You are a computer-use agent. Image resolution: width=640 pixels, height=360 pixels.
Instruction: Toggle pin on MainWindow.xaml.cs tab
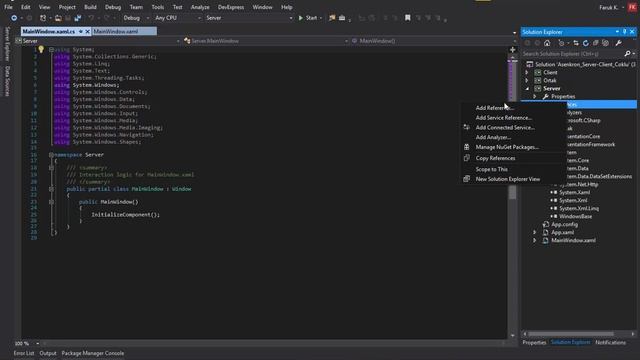(x=81, y=31)
